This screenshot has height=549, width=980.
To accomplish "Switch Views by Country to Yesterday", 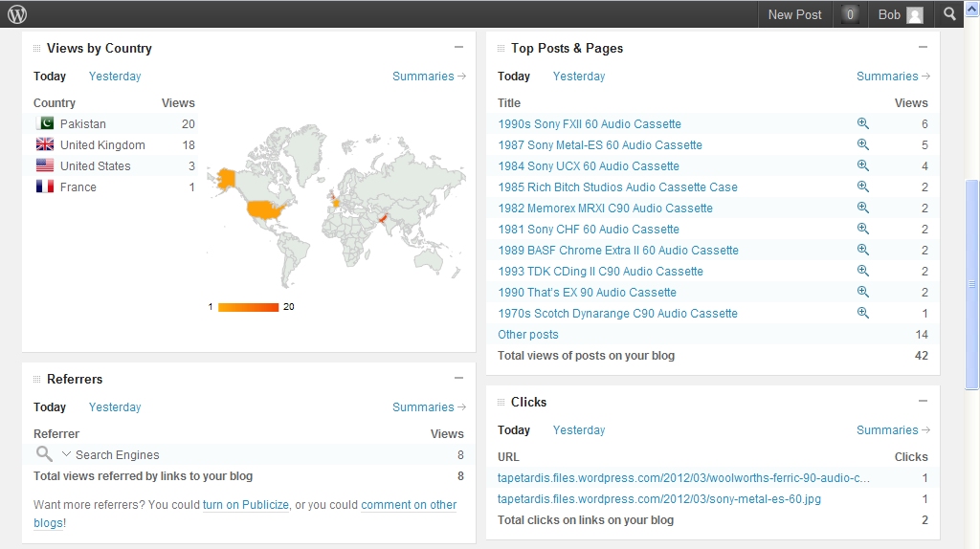I will coord(115,77).
